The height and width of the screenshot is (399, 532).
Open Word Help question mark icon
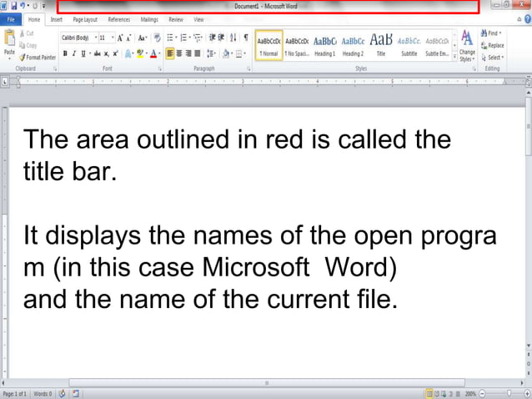529,19
